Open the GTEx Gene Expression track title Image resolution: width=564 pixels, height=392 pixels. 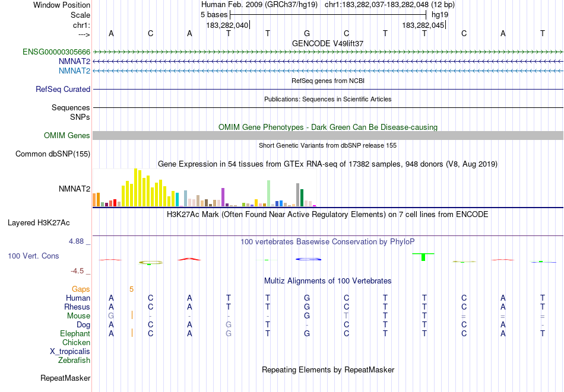point(328,164)
